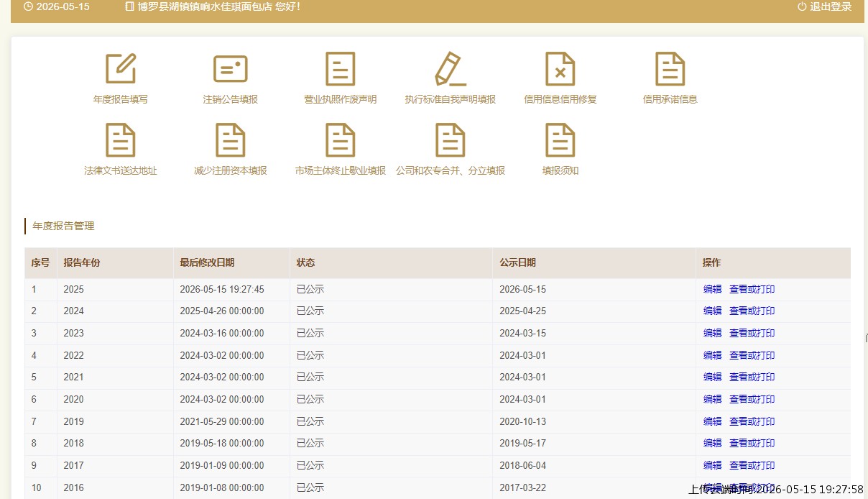Viewport: 868px width, 499px height.
Task: Click the 序号 column header
Action: (40, 262)
